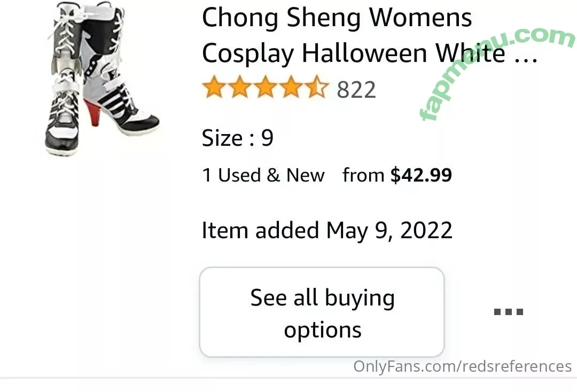Image resolution: width=577 pixels, height=392 pixels.
Task: Click the half-filled fifth rating star
Action: click(317, 87)
